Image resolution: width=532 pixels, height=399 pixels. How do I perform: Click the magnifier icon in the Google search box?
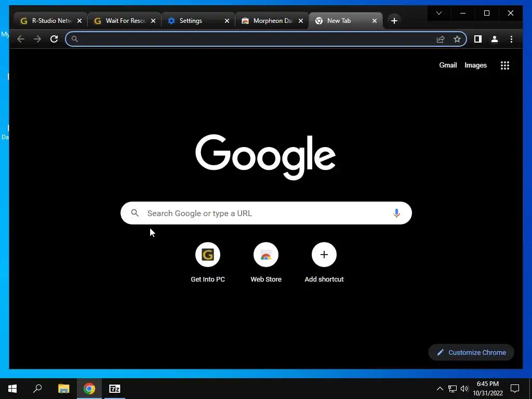click(x=135, y=213)
